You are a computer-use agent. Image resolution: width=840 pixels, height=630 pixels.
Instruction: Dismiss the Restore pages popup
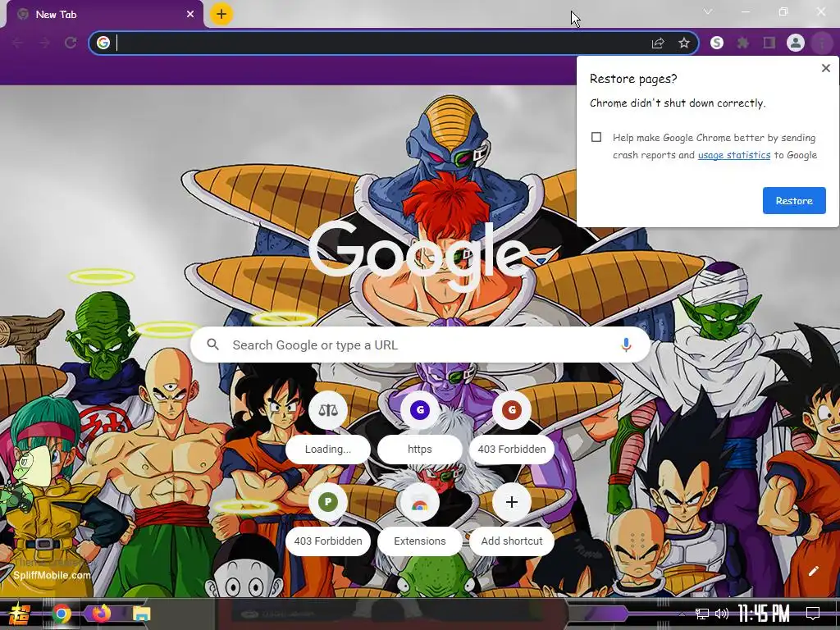pyautogui.click(x=825, y=68)
